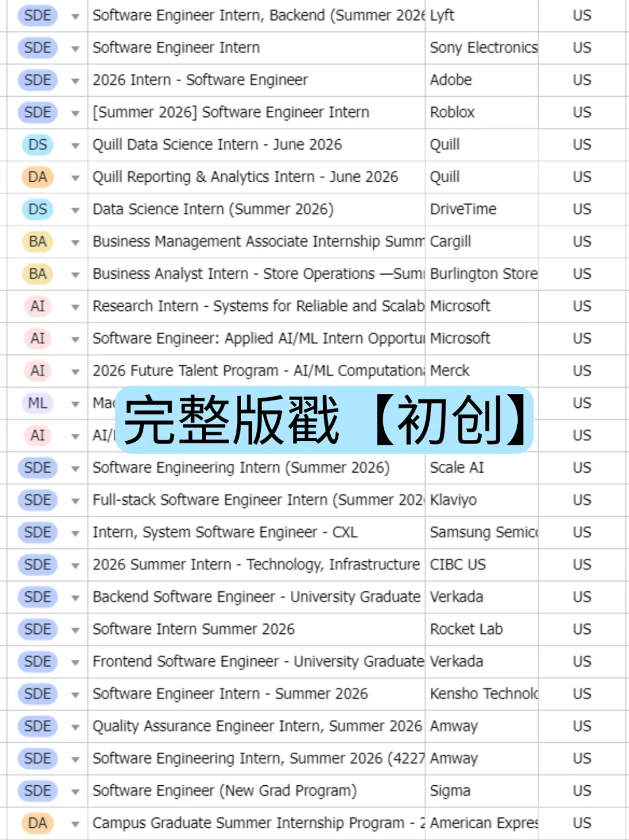Screen dimensions: 629x840
Task: Select 'Campus Graduate Summer Internship Program' cell
Action: pos(256,823)
